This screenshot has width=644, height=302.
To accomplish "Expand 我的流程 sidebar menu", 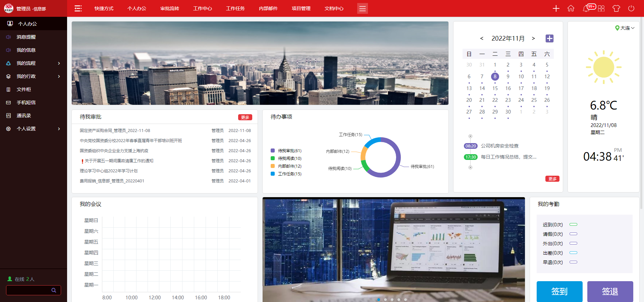I will pos(34,63).
